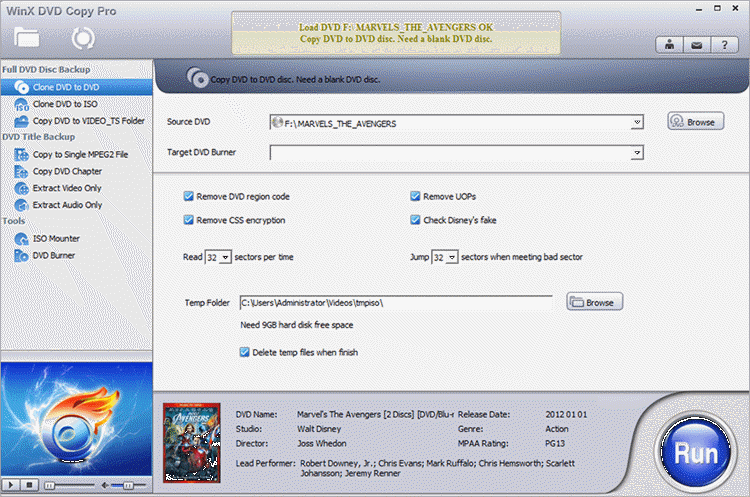Viewport: 750px width, 497px height.
Task: Click Browse next to Temp Folder
Action: (595, 301)
